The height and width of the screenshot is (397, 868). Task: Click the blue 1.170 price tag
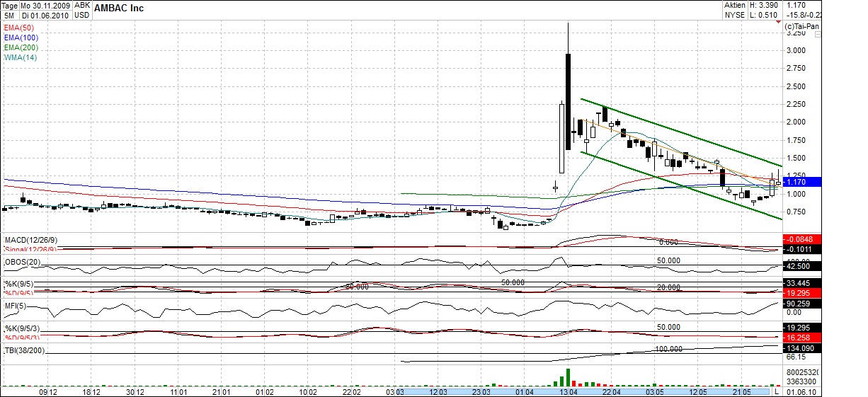coord(801,182)
